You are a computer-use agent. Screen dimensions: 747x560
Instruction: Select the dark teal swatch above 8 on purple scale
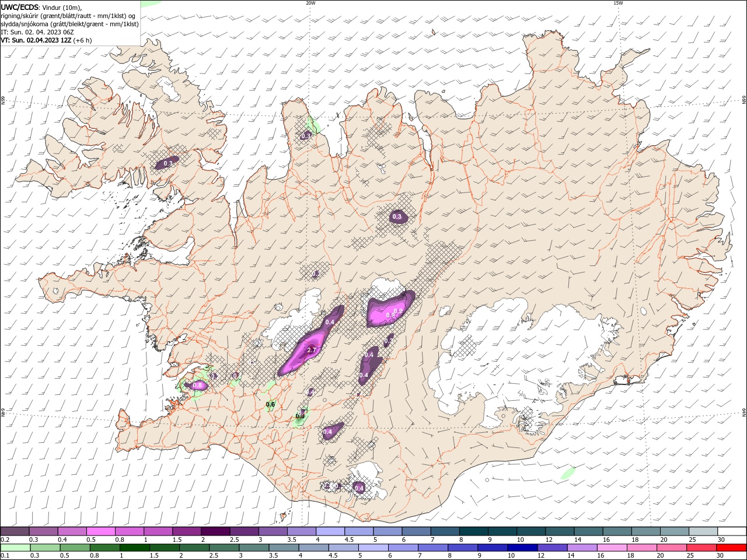(x=473, y=531)
